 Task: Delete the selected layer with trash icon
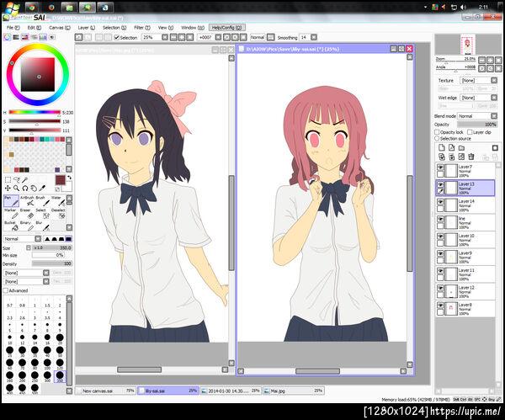[x=471, y=157]
